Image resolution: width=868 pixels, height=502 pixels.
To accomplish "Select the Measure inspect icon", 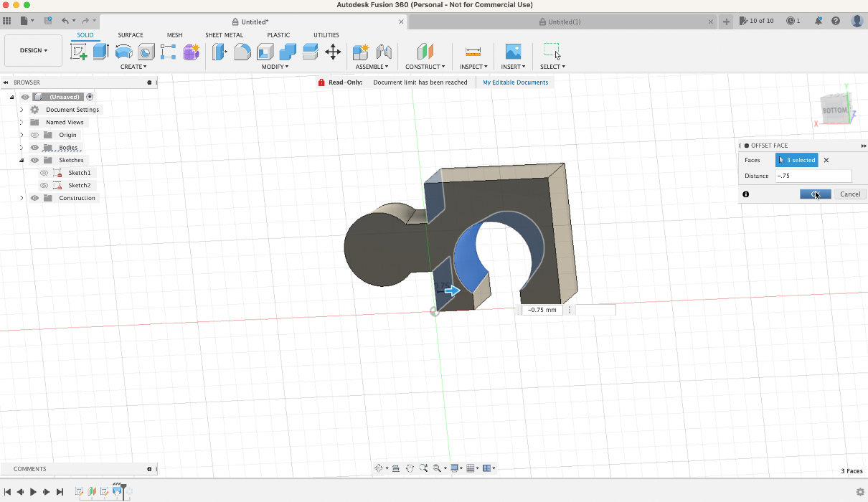I will 473,52.
